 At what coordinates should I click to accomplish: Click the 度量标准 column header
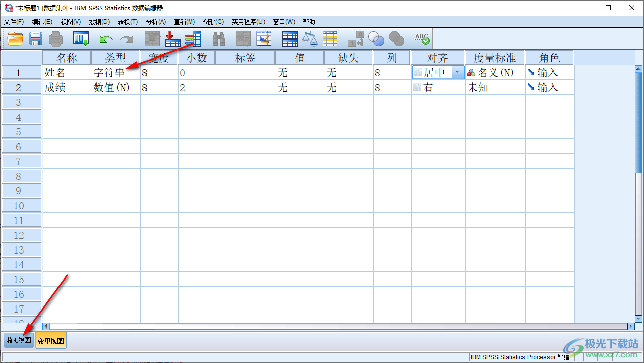tap(495, 58)
